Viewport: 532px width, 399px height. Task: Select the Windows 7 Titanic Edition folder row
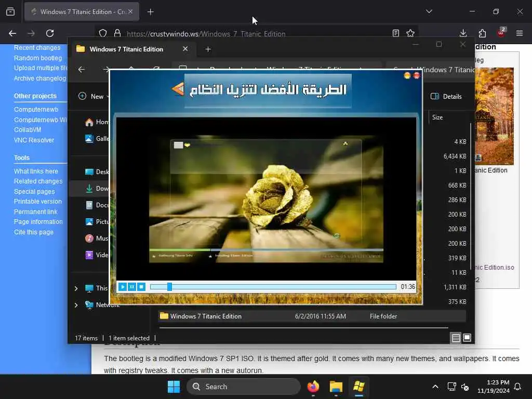click(x=312, y=316)
